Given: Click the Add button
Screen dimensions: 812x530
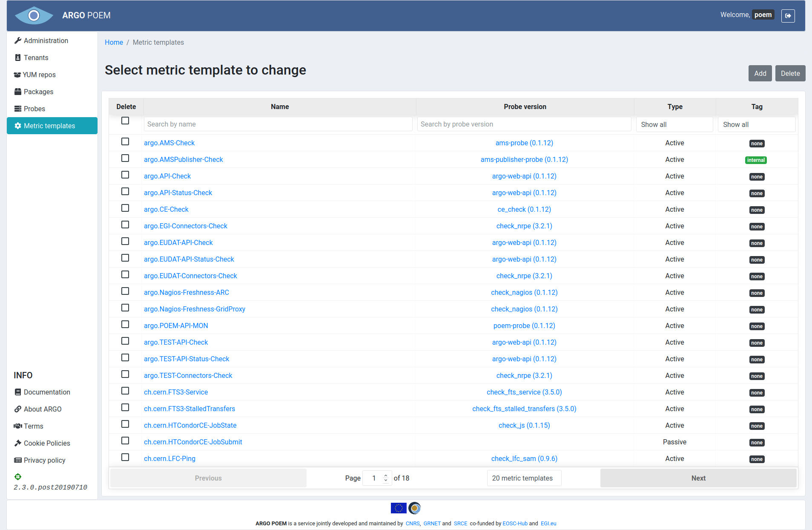Looking at the screenshot, I should (760, 73).
